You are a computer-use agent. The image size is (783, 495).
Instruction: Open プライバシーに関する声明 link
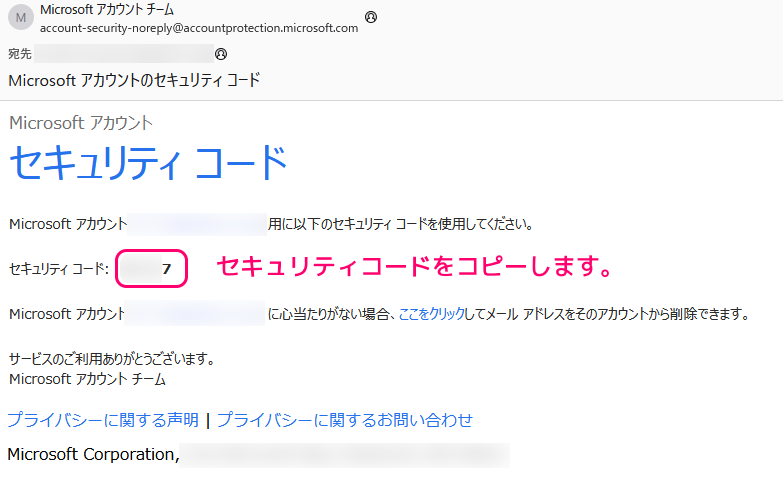(103, 420)
